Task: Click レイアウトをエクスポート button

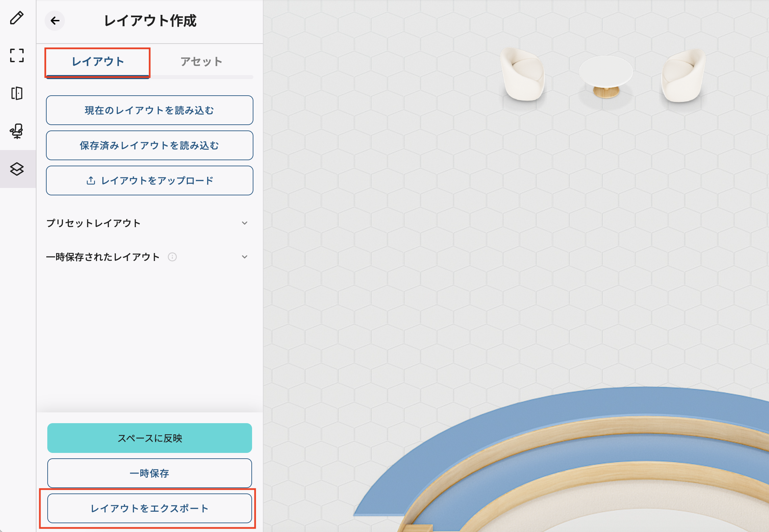Action: pos(150,508)
